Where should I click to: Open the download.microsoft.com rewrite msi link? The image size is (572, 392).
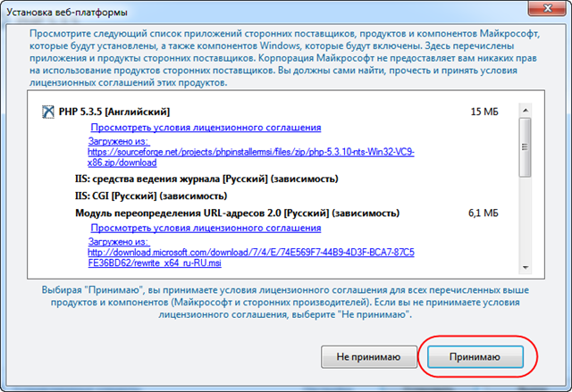[x=251, y=257]
